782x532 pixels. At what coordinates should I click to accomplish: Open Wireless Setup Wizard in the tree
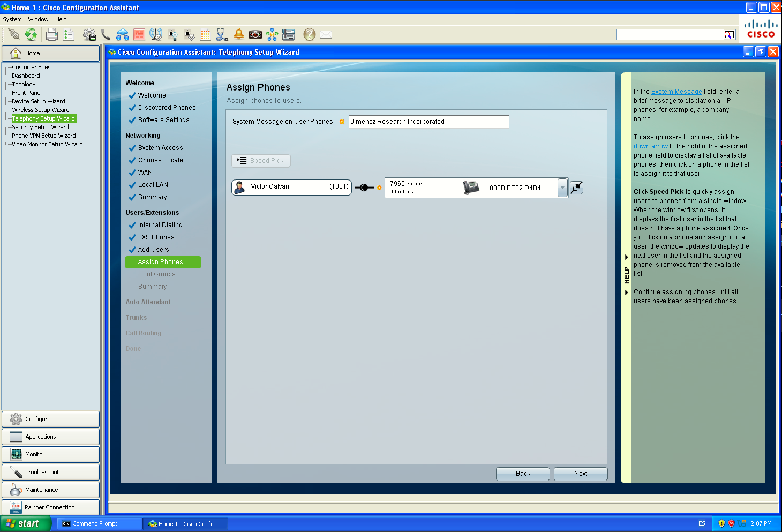(41, 110)
